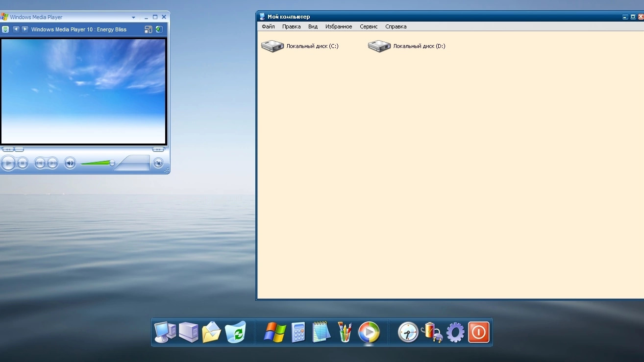
Task: Open the documents folder icon in the dock
Action: coord(211,332)
